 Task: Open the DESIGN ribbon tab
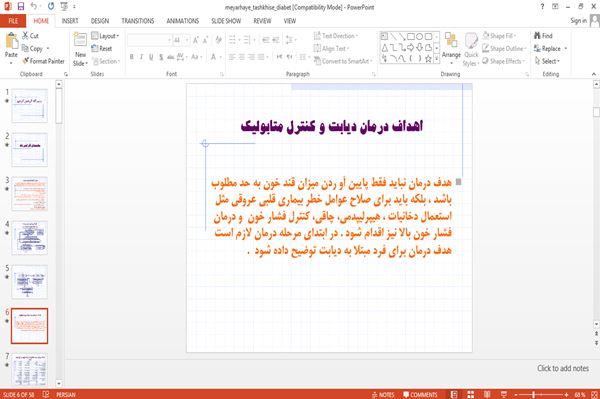click(100, 21)
